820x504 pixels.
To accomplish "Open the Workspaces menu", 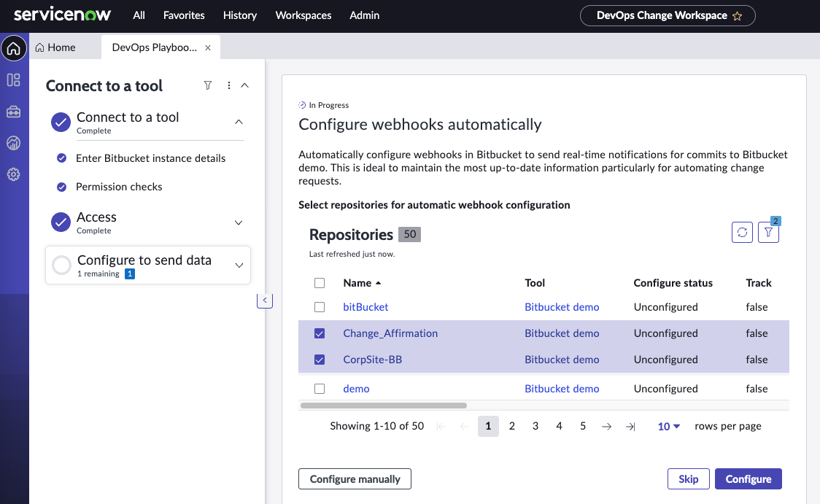I will (x=303, y=15).
